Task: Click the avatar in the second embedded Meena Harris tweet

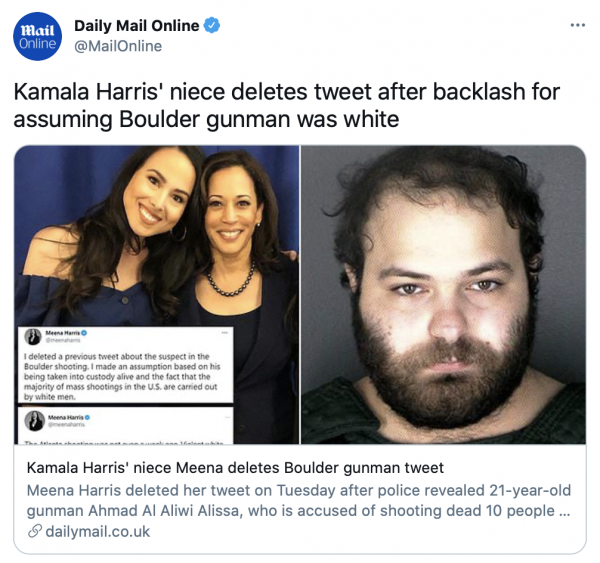Action: [x=34, y=421]
